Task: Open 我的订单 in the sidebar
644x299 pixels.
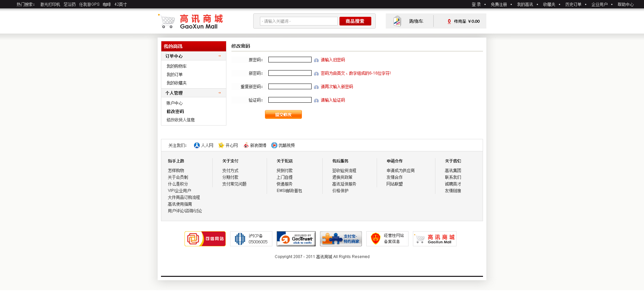Action: (x=174, y=74)
